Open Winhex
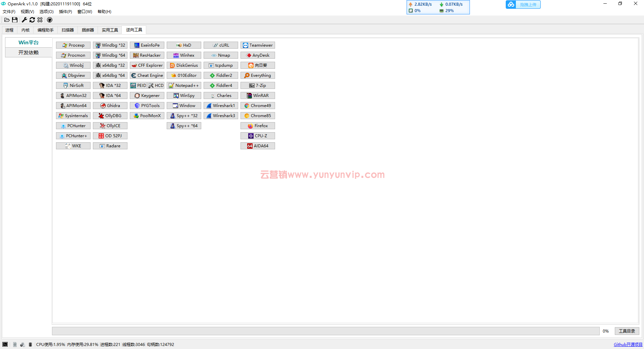This screenshot has width=644, height=349. pos(184,55)
